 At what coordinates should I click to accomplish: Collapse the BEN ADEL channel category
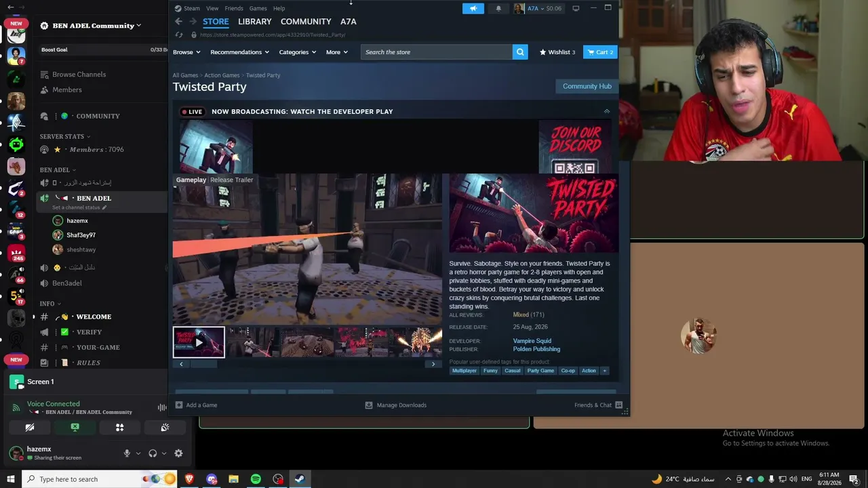tap(58, 170)
